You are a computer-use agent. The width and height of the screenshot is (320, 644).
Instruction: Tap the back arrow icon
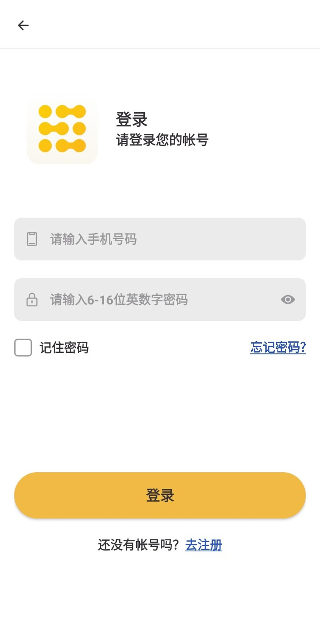click(23, 25)
